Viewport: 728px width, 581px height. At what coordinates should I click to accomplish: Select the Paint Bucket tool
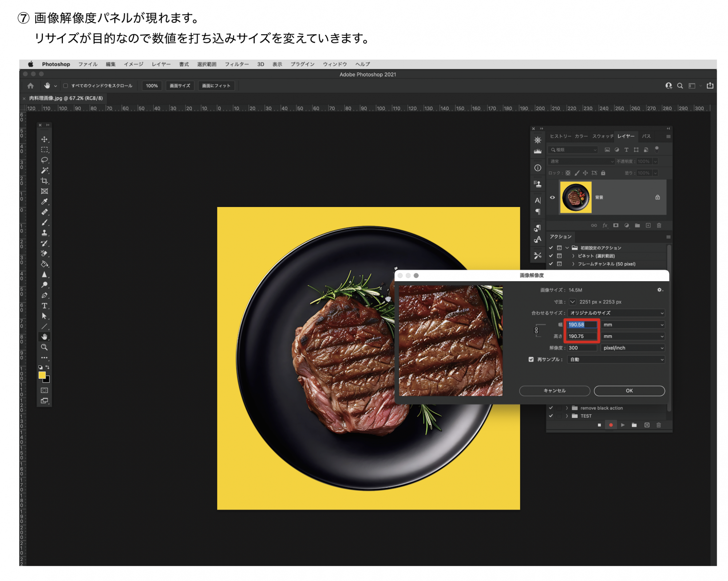pyautogui.click(x=44, y=264)
